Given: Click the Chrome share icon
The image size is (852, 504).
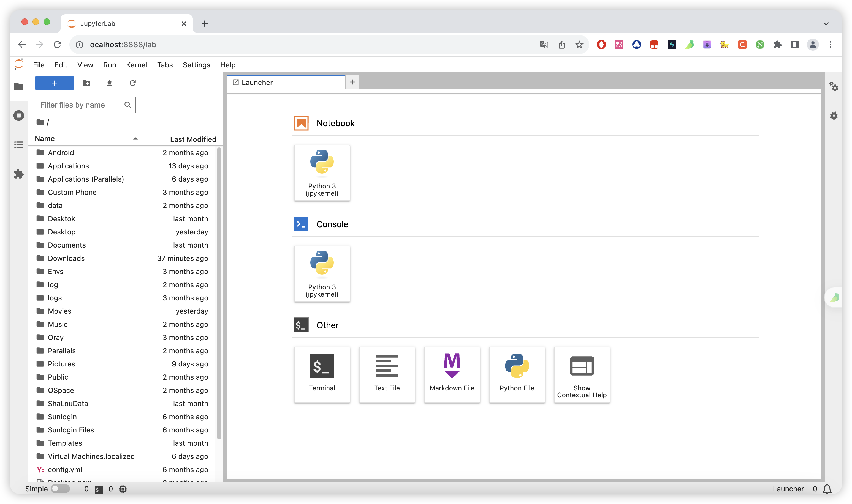Looking at the screenshot, I should point(561,45).
